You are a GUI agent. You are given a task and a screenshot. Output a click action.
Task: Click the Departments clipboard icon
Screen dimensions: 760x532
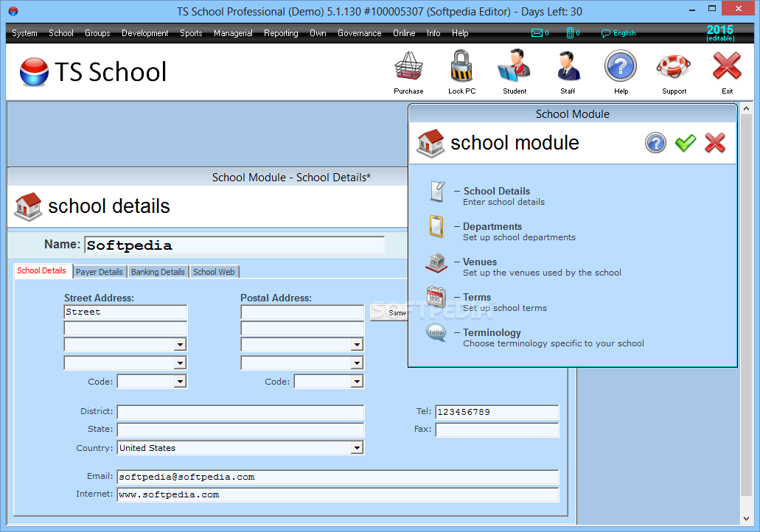pyautogui.click(x=436, y=227)
